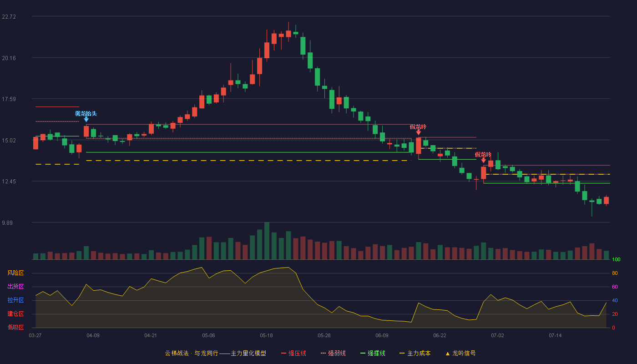
Task: Click the red 20 indicator axis value
Action: point(615,314)
